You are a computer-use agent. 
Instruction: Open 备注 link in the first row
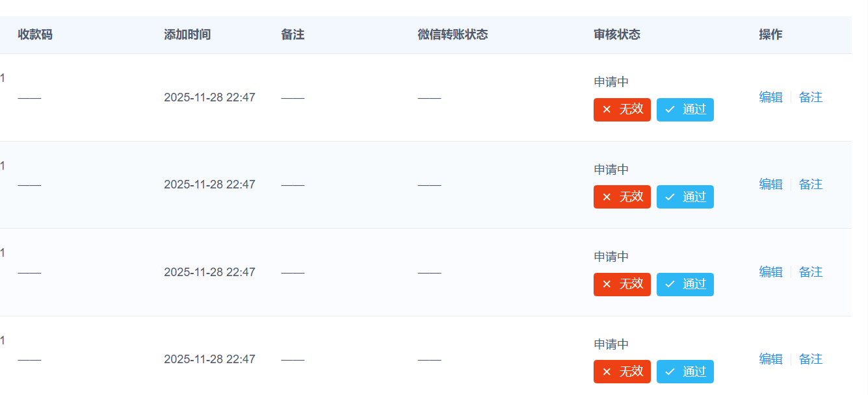tap(810, 97)
